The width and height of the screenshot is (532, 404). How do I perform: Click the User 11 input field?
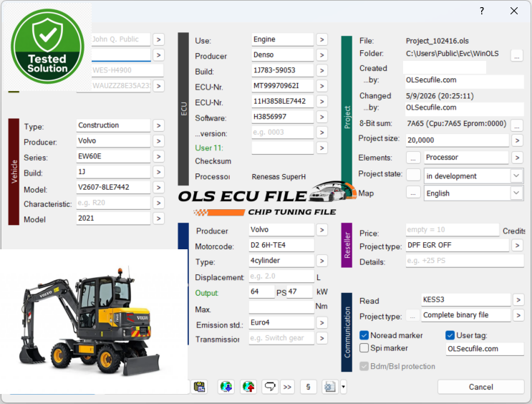(282, 148)
